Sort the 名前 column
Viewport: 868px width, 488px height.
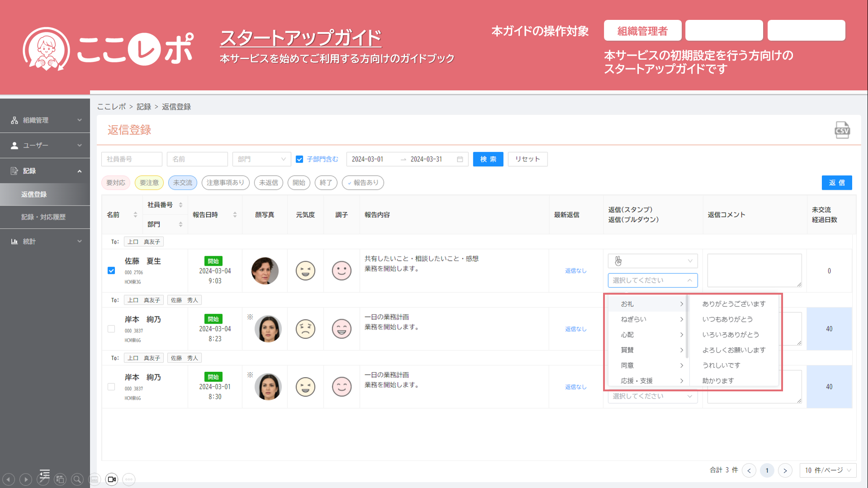point(135,215)
